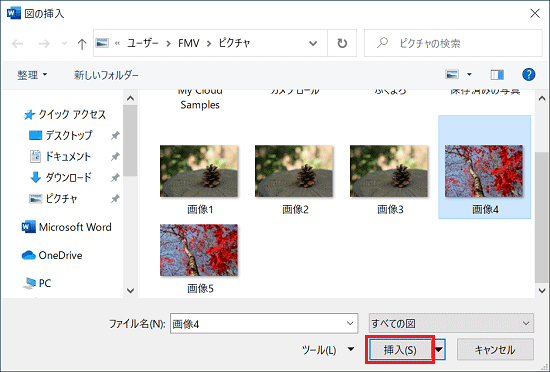The image size is (550, 372).
Task: Open the ツール(L) menu
Action: [x=328, y=350]
